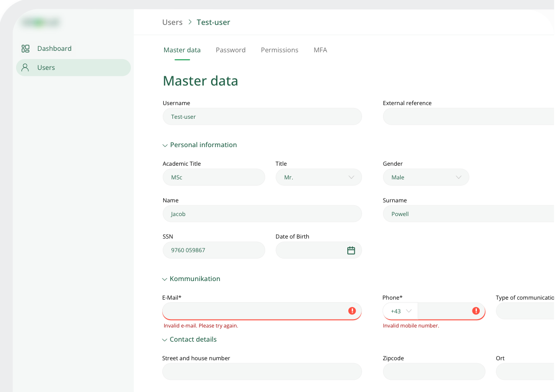
Task: Click the Date of Birth input field
Action: pos(319,250)
